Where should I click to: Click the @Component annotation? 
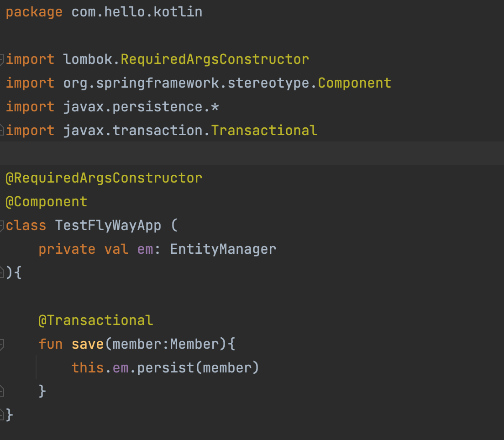pyautogui.click(x=47, y=202)
